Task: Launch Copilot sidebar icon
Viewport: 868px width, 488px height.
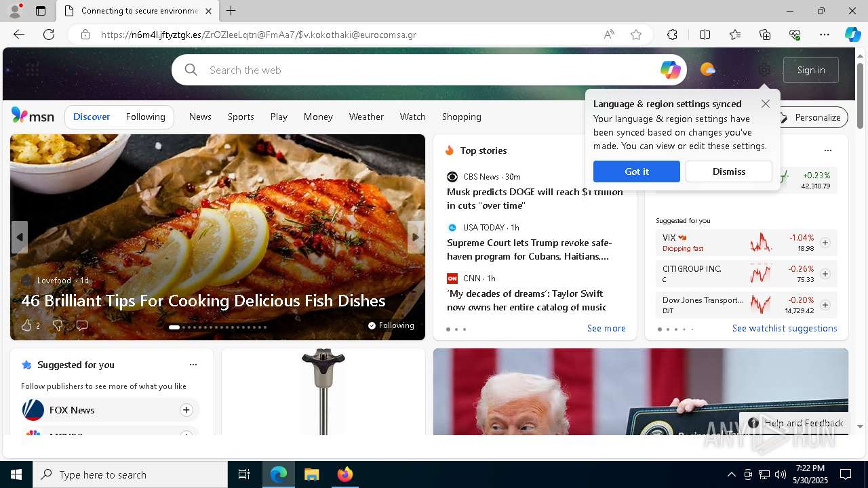Action: coord(852,35)
